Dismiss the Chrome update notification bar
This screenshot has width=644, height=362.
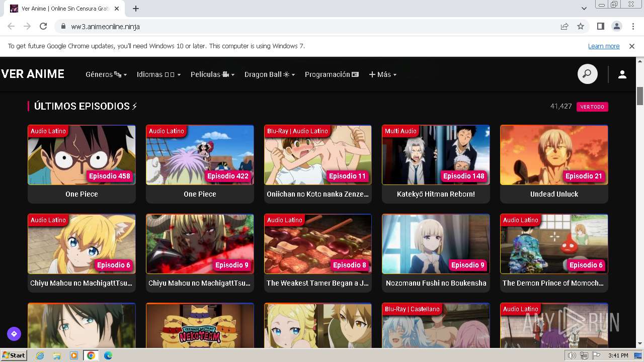(632, 46)
